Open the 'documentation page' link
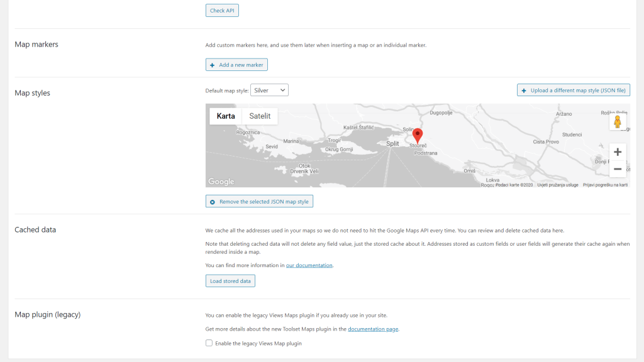644x362 pixels. pyautogui.click(x=374, y=329)
